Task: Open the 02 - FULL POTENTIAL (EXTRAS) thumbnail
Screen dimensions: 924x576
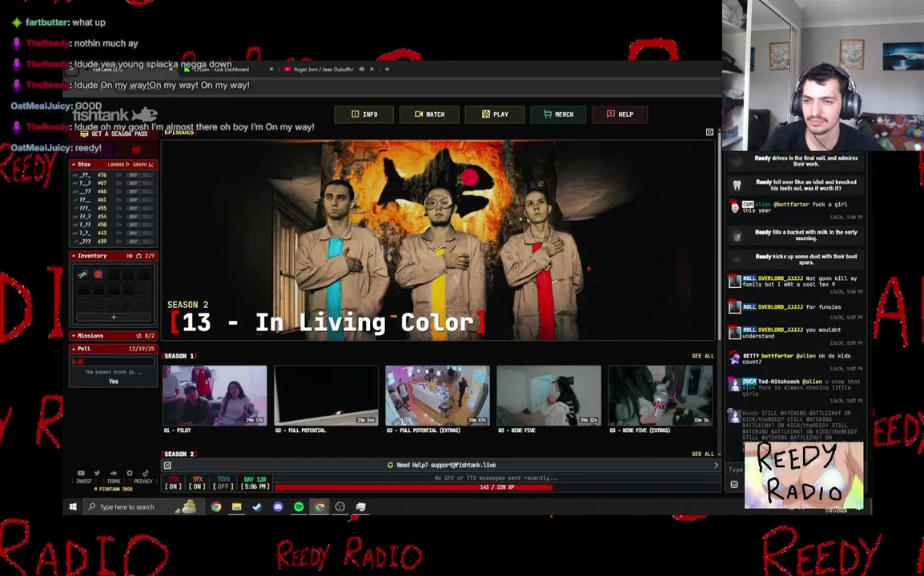Action: (x=437, y=395)
